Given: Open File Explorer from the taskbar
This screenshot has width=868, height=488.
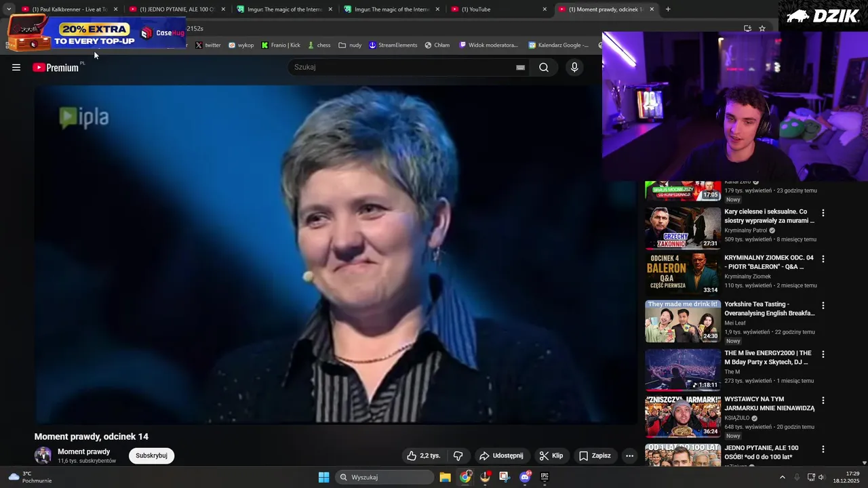Looking at the screenshot, I should pos(445,477).
